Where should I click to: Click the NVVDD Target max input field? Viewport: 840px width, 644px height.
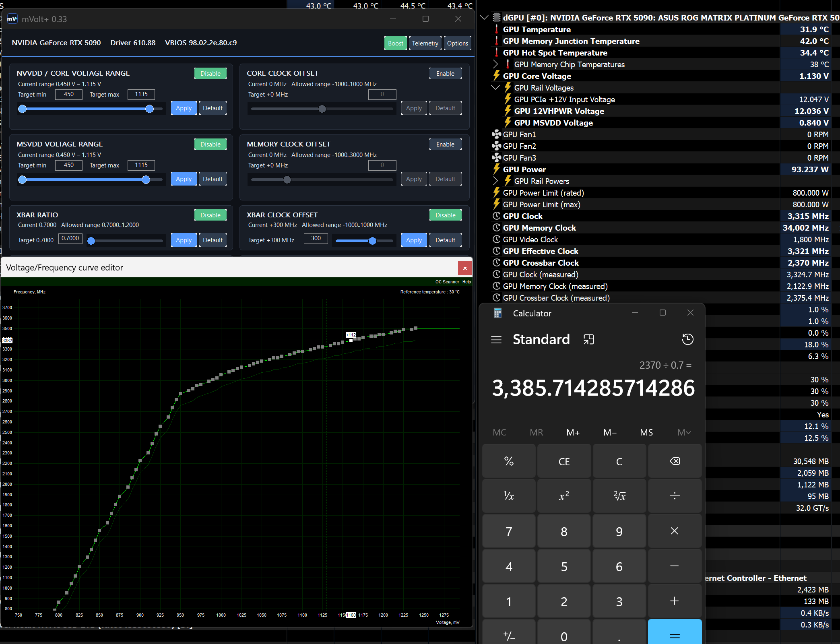coord(141,95)
